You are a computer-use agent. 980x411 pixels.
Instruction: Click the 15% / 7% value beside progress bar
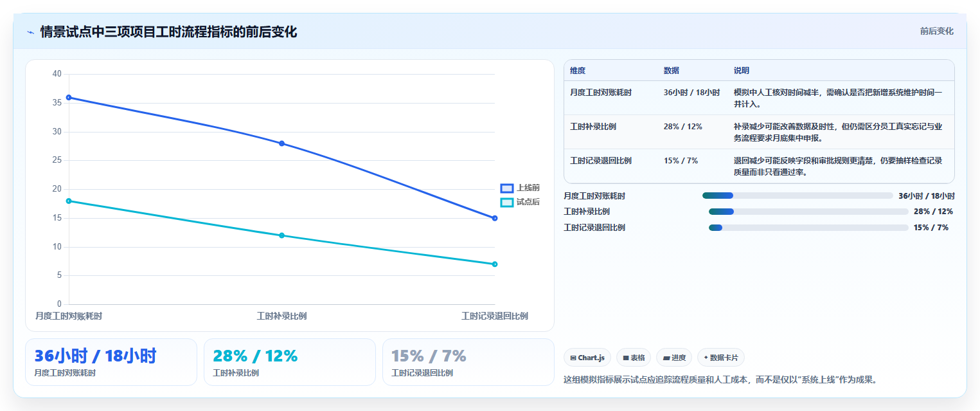931,228
